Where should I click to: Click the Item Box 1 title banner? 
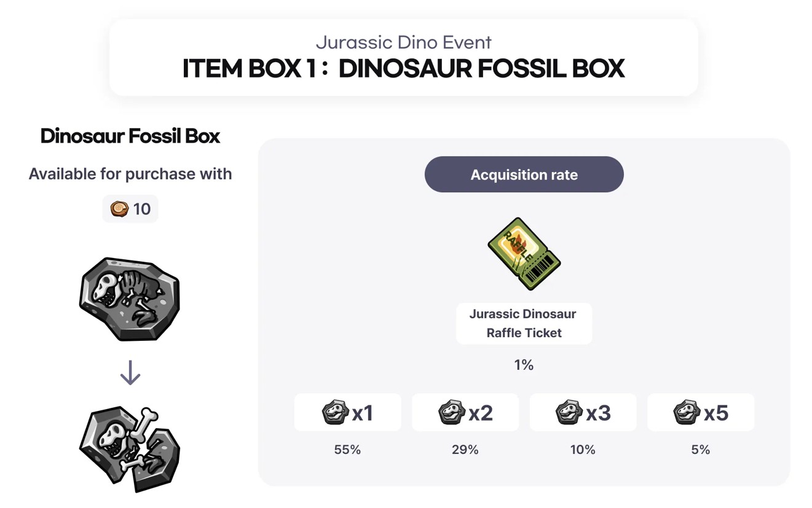tap(403, 68)
